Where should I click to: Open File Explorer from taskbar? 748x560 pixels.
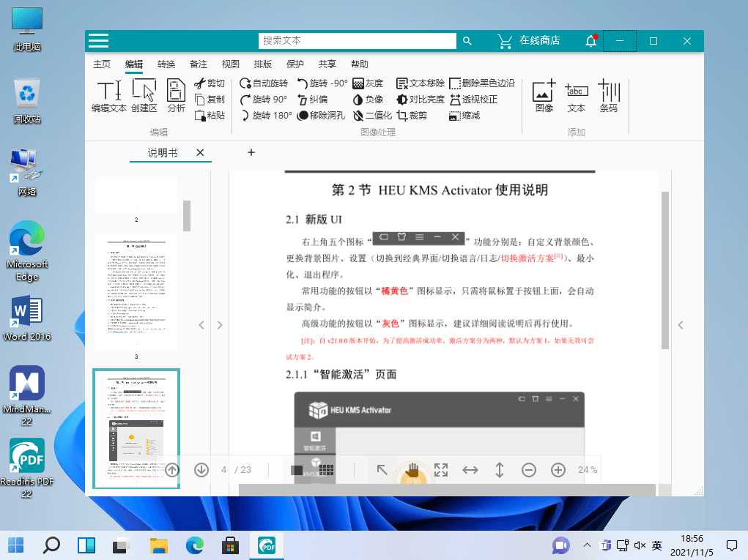159,545
